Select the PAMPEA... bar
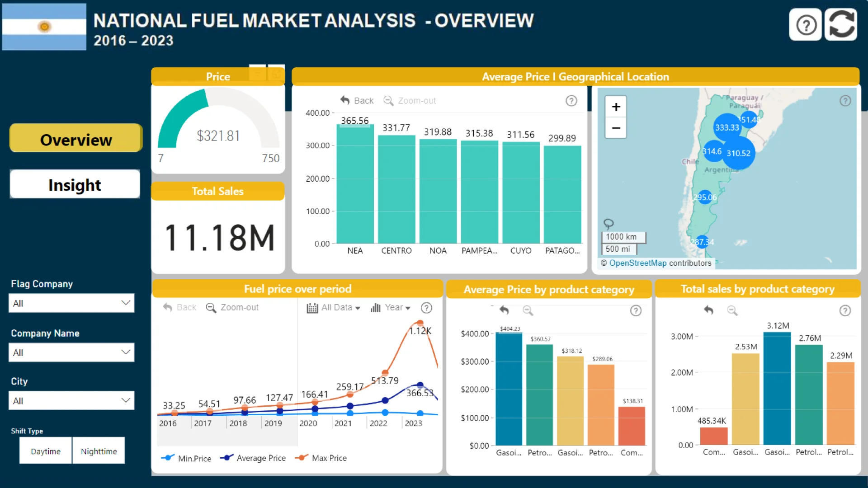 coord(479,192)
